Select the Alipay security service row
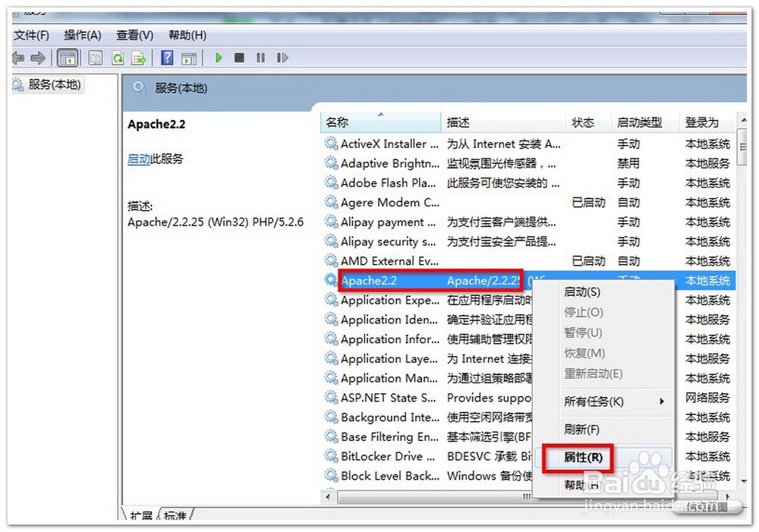759x532 pixels. coord(528,241)
